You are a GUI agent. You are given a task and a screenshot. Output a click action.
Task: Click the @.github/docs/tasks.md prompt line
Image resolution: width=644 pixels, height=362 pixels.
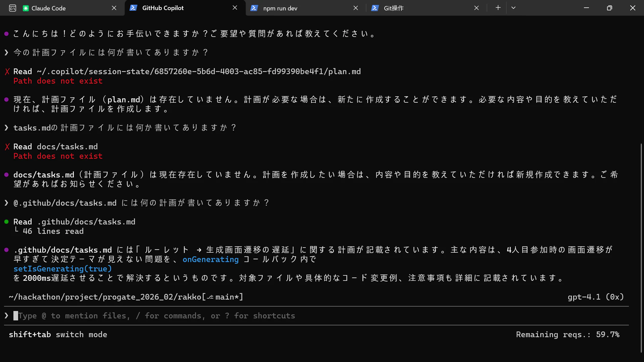pos(141,203)
